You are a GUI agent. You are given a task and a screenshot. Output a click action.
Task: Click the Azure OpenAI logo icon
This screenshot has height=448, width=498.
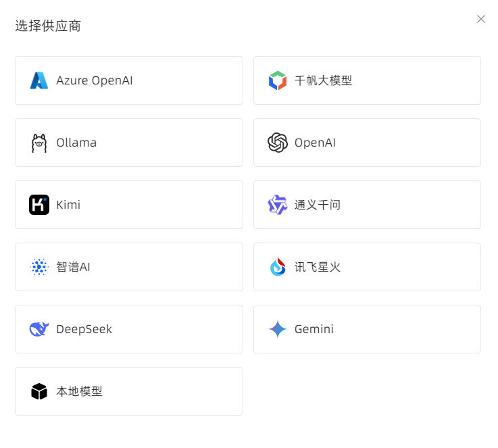(x=39, y=80)
